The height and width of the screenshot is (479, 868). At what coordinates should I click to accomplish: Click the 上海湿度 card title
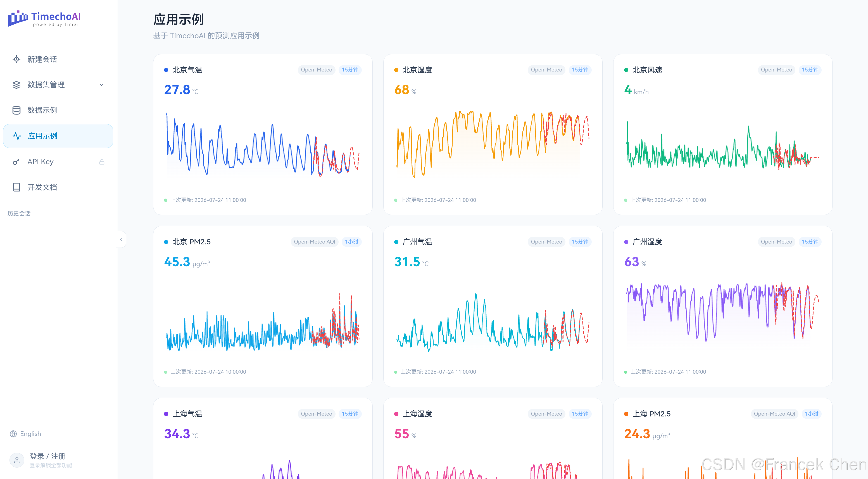click(x=417, y=414)
